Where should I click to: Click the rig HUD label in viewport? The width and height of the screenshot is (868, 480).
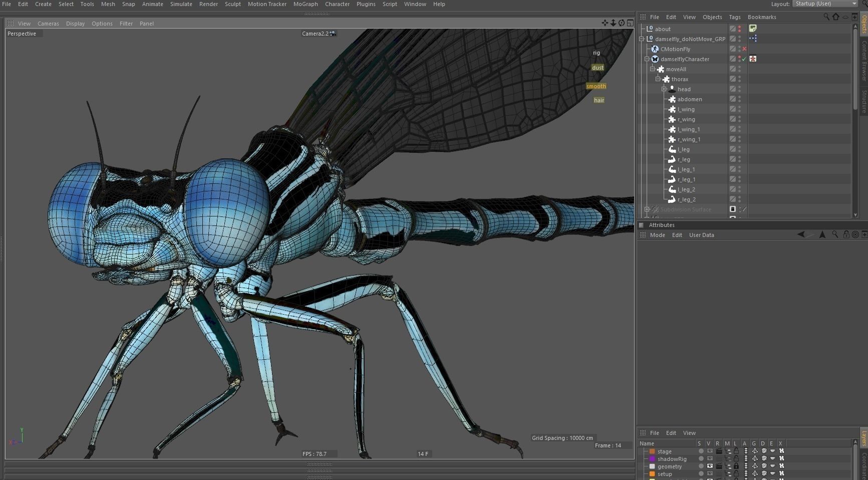click(596, 53)
